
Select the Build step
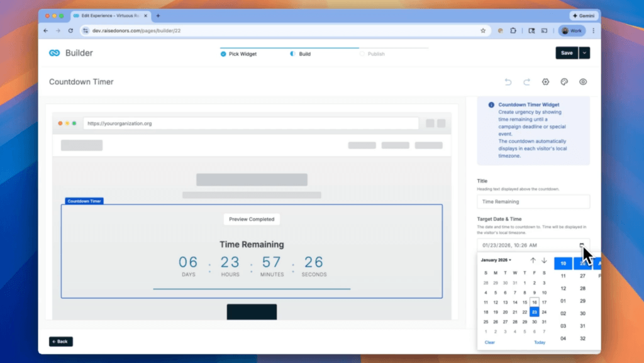(x=300, y=54)
